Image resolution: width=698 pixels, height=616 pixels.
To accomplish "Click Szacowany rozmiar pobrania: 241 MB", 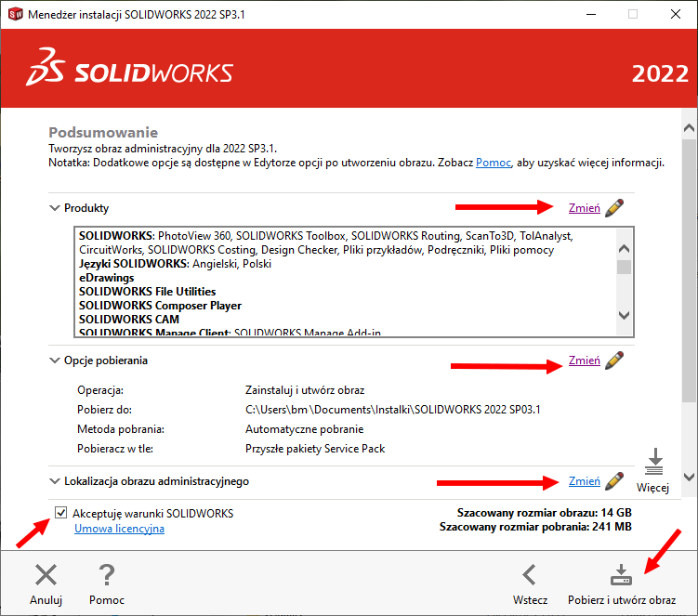I will [x=535, y=527].
